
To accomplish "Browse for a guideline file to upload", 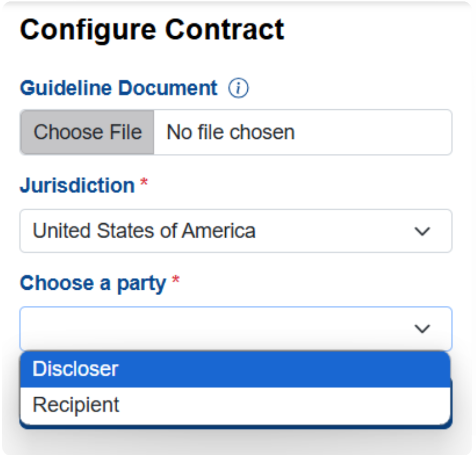I will tap(87, 132).
